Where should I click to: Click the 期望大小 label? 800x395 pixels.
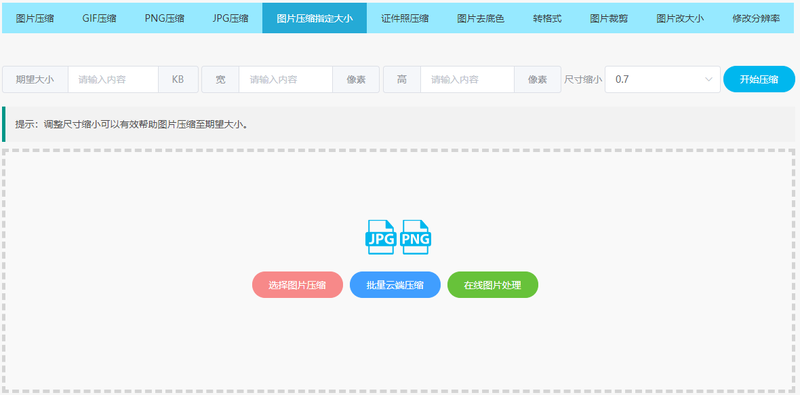coord(35,80)
